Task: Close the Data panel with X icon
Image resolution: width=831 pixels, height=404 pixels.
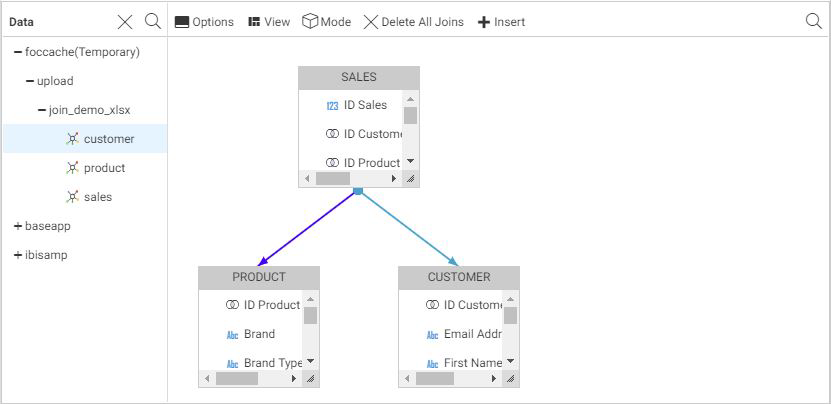Action: point(125,21)
